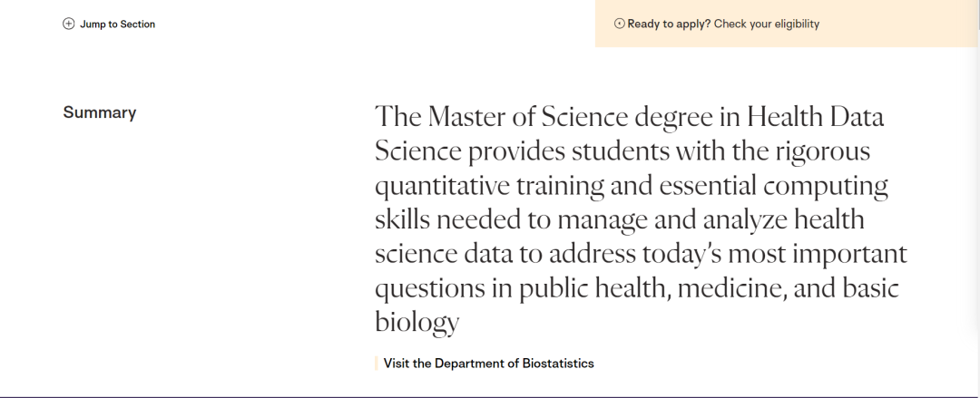Click the plus circle icon beside Jump to Section
Image resolution: width=980 pixels, height=398 pixels.
coord(69,24)
